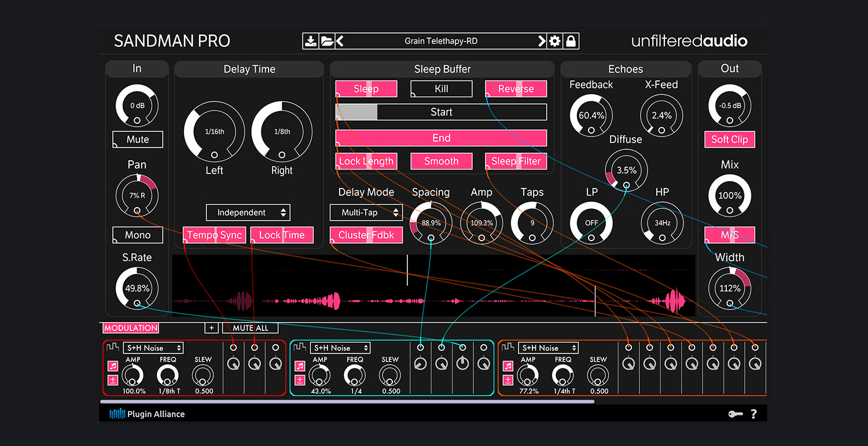This screenshot has height=446, width=868.
Task: Disable the Reverse button in Sleep Buffer
Action: 516,89
